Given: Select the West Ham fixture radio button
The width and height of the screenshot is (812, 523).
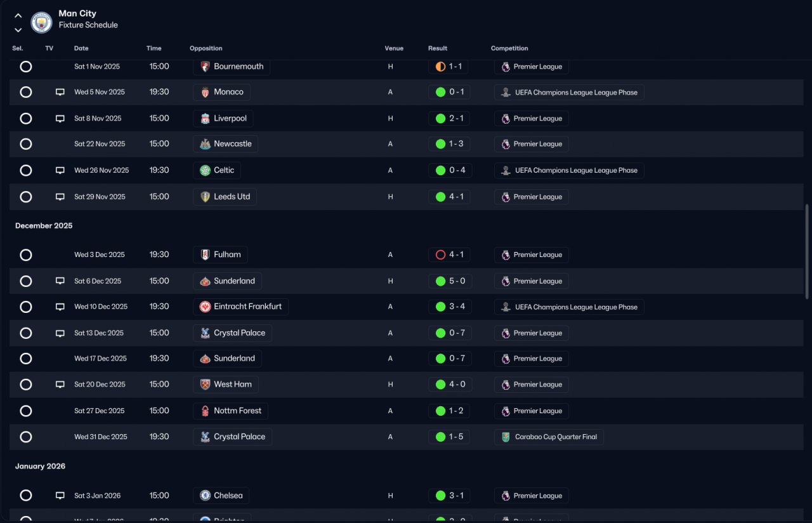Looking at the screenshot, I should 26,385.
